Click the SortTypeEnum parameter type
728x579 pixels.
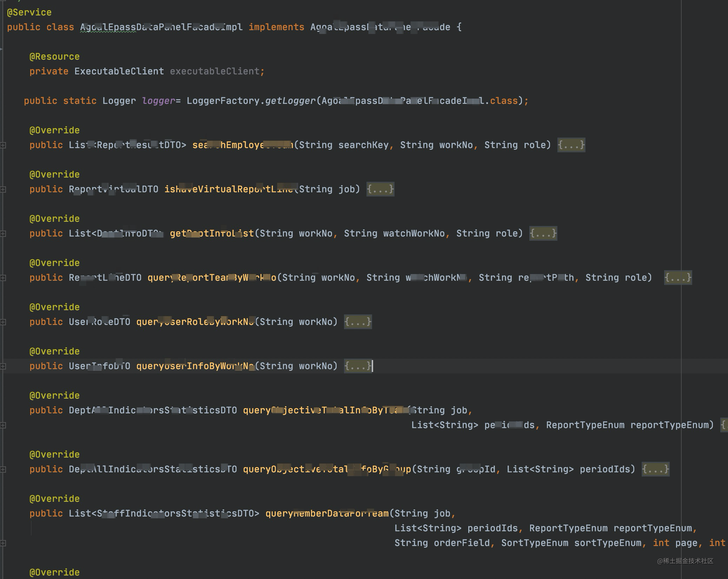pos(535,543)
